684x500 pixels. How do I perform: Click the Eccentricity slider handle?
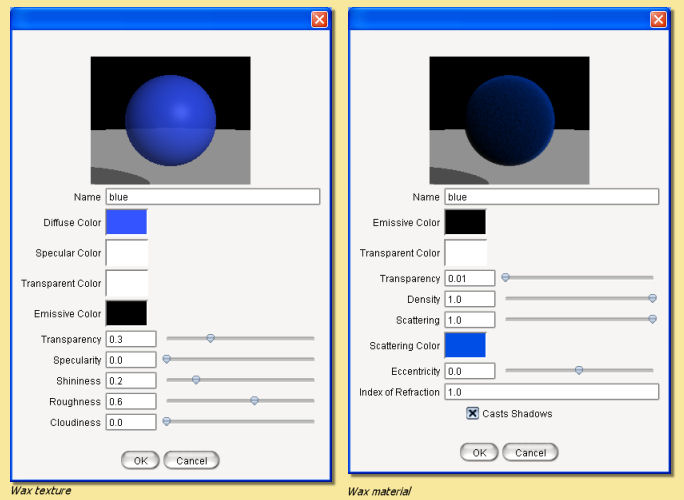[x=579, y=370]
